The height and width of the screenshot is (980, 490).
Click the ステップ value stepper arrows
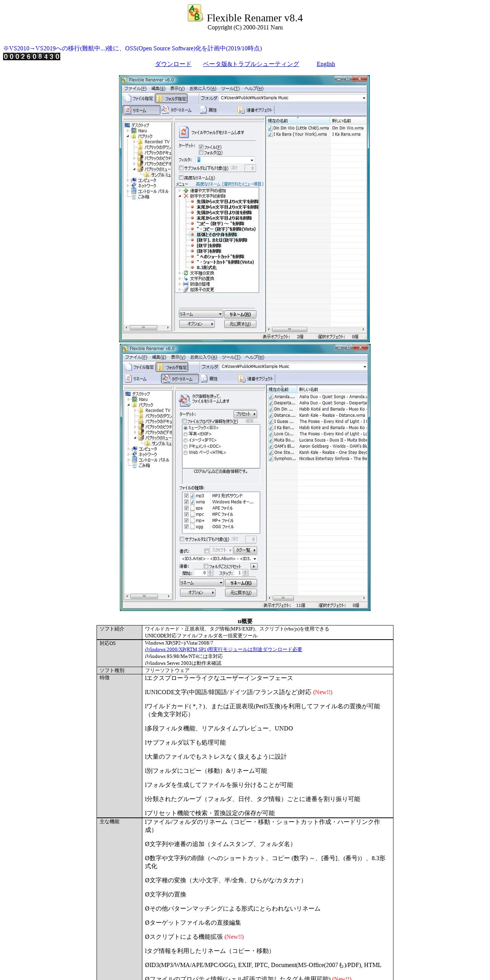coord(245,573)
